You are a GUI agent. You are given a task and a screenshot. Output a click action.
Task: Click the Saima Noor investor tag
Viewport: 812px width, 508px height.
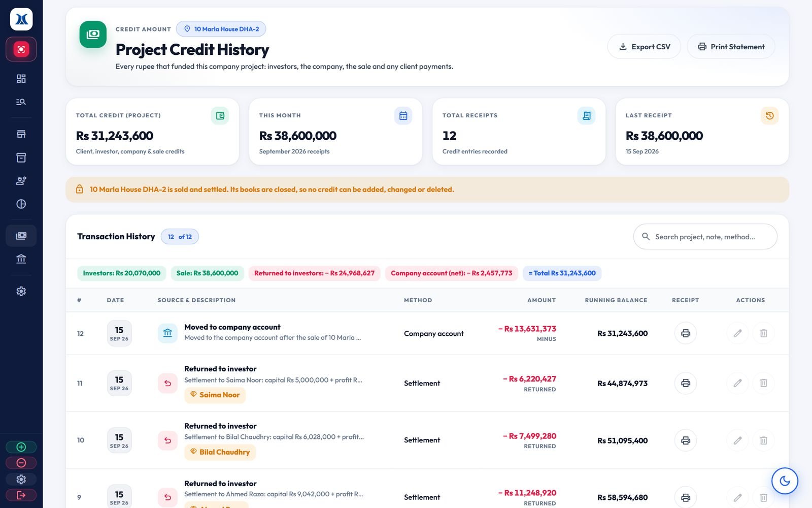(215, 395)
